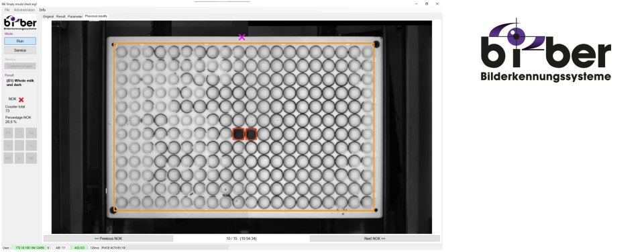The image size is (644, 252).
Task: Click the "124ms" status bar entry
Action: (x=95, y=248)
